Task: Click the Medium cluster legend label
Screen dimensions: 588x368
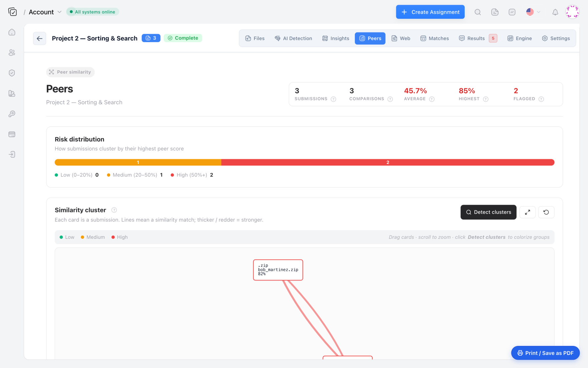Action: (96, 237)
